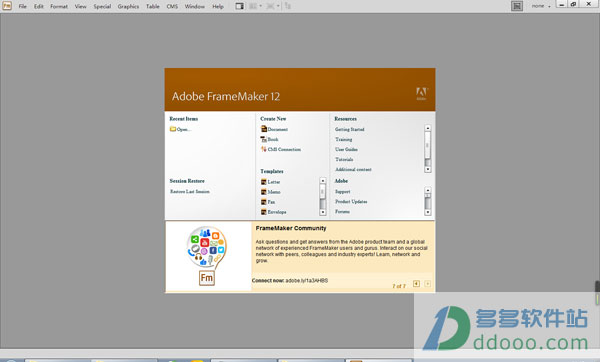
Task: Open the Edit menu
Action: tap(38, 6)
